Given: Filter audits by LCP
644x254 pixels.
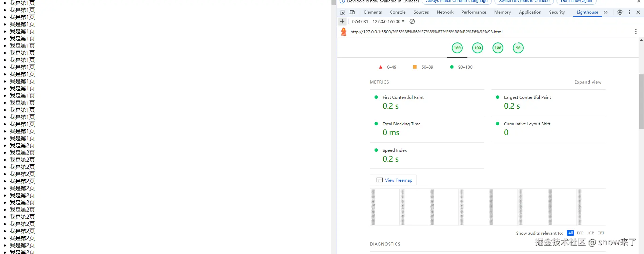Looking at the screenshot, I should point(591,233).
